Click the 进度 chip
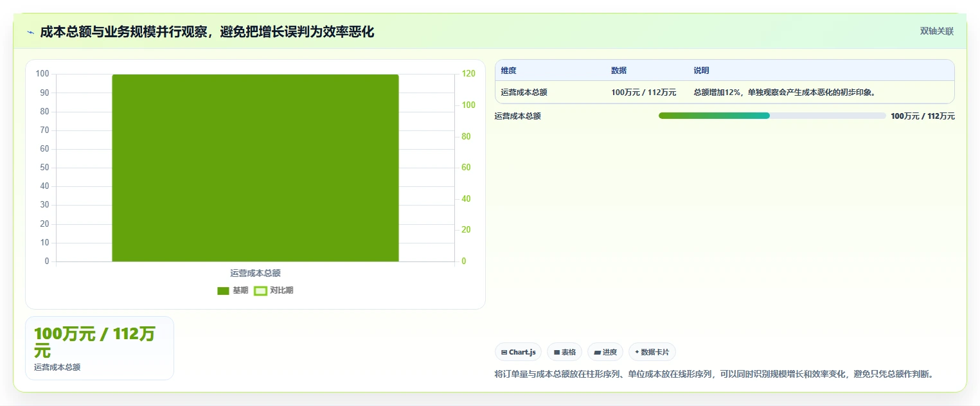Viewport: 980px width, 406px height. (605, 352)
